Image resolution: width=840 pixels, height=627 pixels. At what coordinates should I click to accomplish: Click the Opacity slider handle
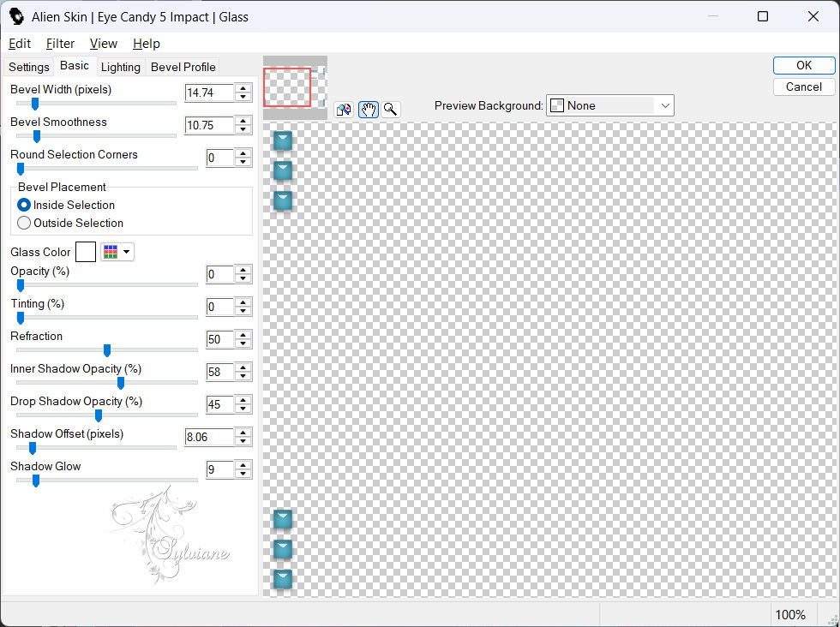point(21,286)
